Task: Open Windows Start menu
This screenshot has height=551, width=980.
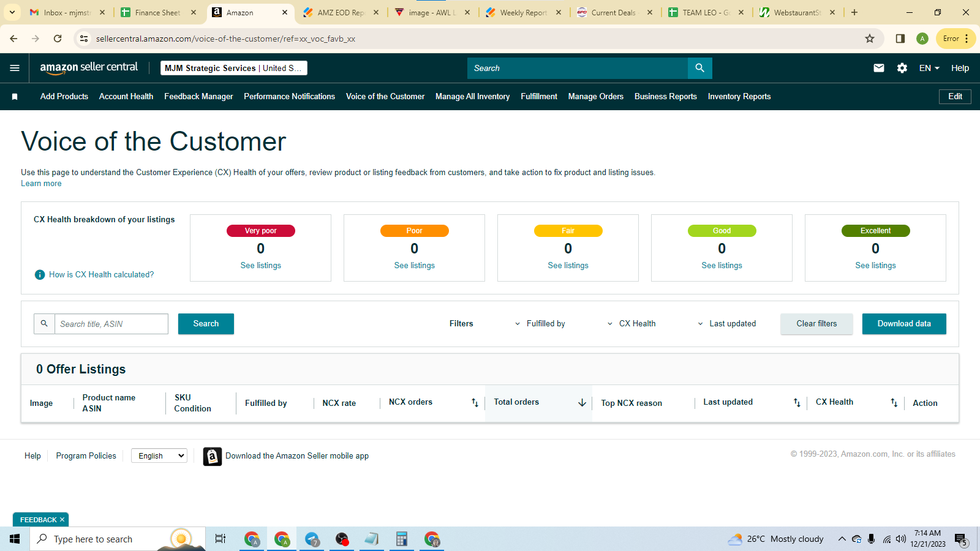Action: point(15,539)
